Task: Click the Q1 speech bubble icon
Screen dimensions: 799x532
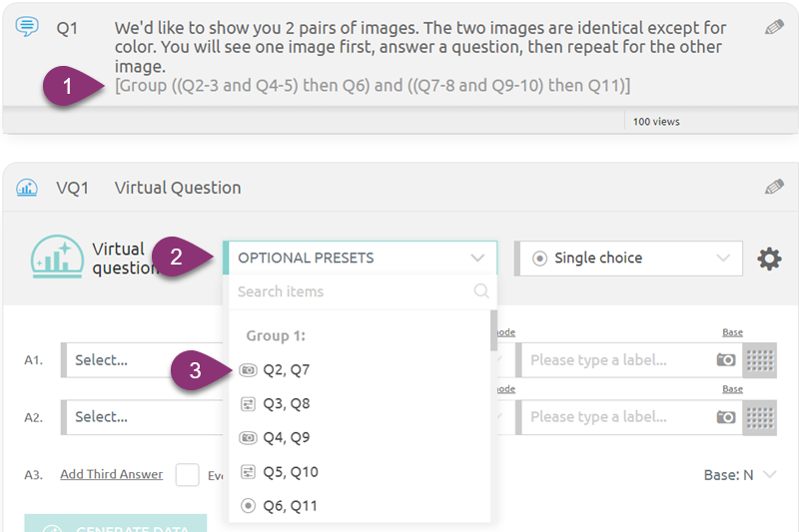Action: (x=27, y=26)
